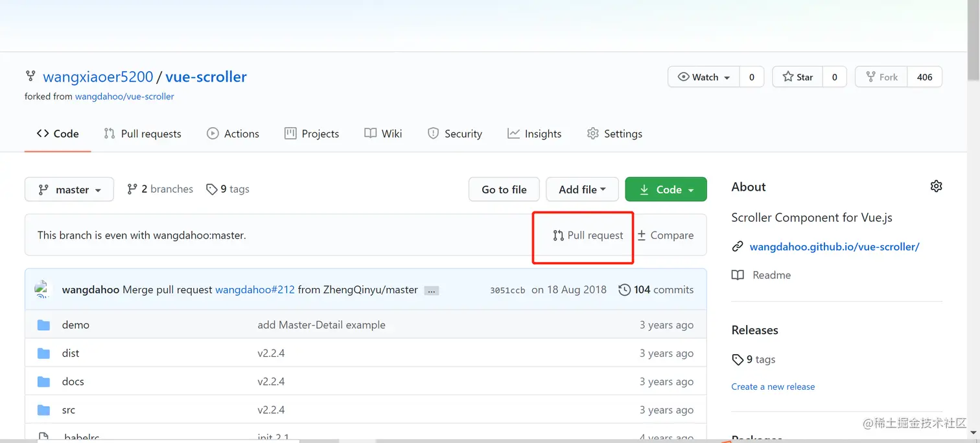Expand the master branch dropdown
The width and height of the screenshot is (980, 443).
click(69, 189)
